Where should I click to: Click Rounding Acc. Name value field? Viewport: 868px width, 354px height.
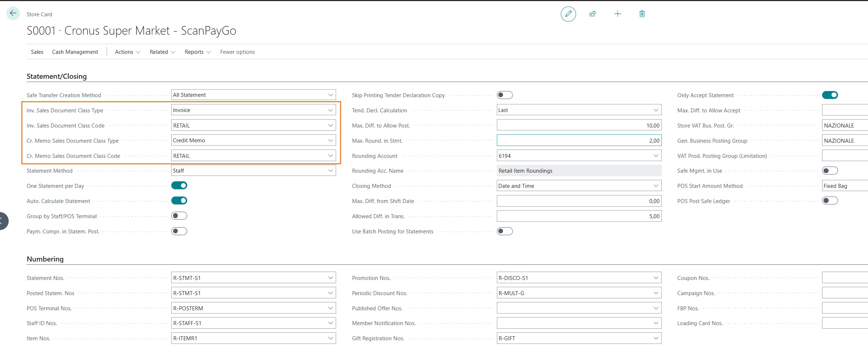pyautogui.click(x=579, y=170)
